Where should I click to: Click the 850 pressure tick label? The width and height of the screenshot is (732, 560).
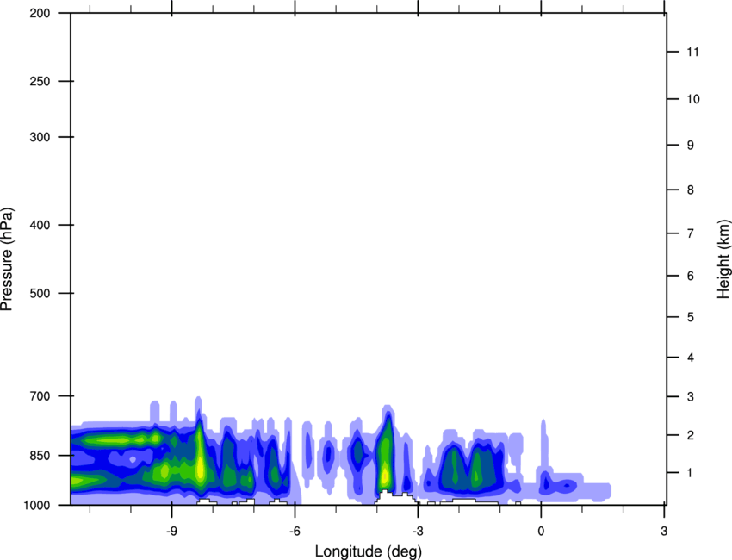coord(40,456)
